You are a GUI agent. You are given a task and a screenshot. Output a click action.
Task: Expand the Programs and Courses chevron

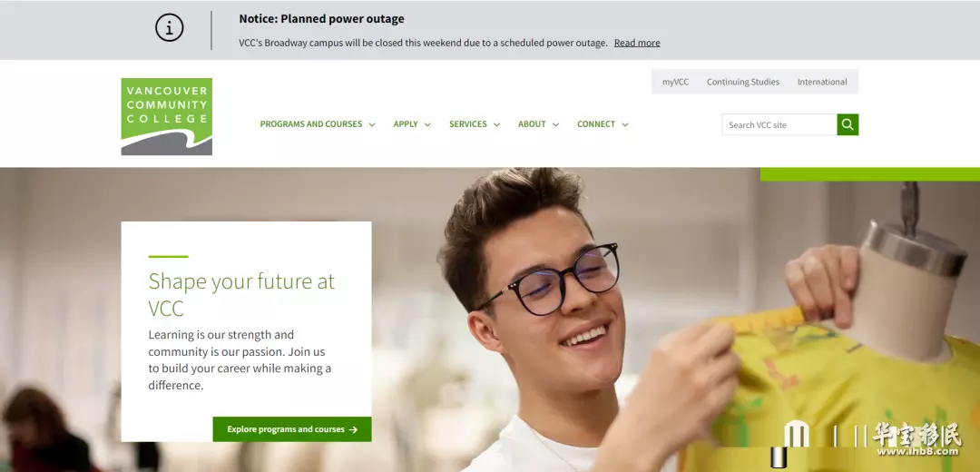(372, 124)
